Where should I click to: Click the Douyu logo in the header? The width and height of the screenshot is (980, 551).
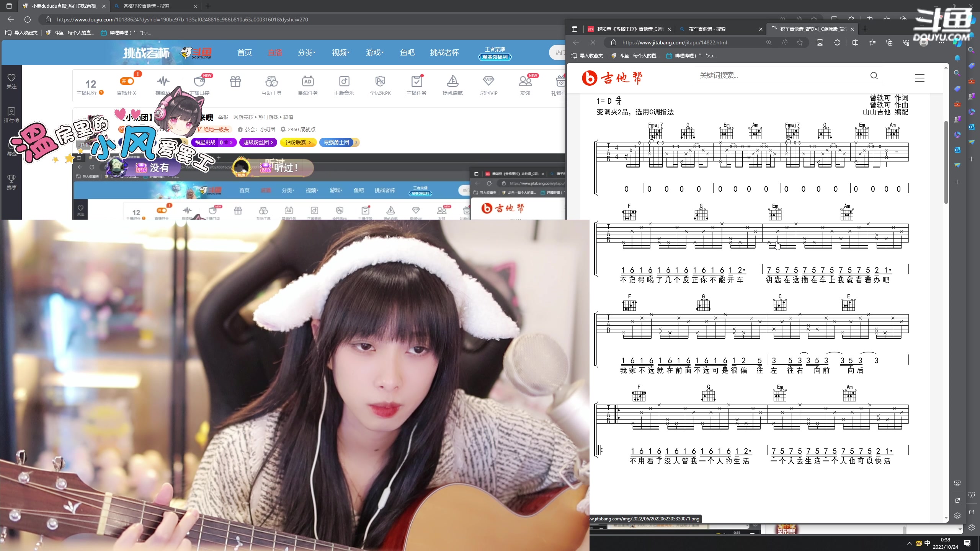[x=196, y=53]
